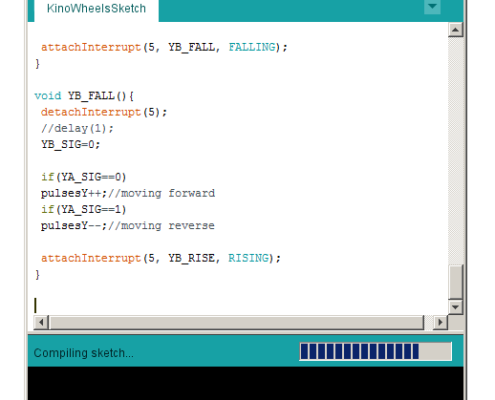This screenshot has width=495, height=400.
Task: Click the vertical scrollbar thumb
Action: pyautogui.click(x=455, y=282)
